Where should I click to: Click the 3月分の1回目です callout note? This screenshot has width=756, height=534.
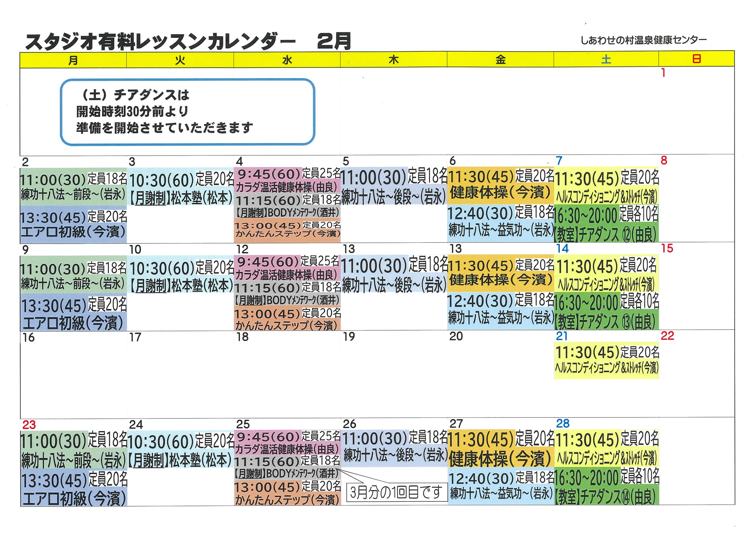point(396,492)
